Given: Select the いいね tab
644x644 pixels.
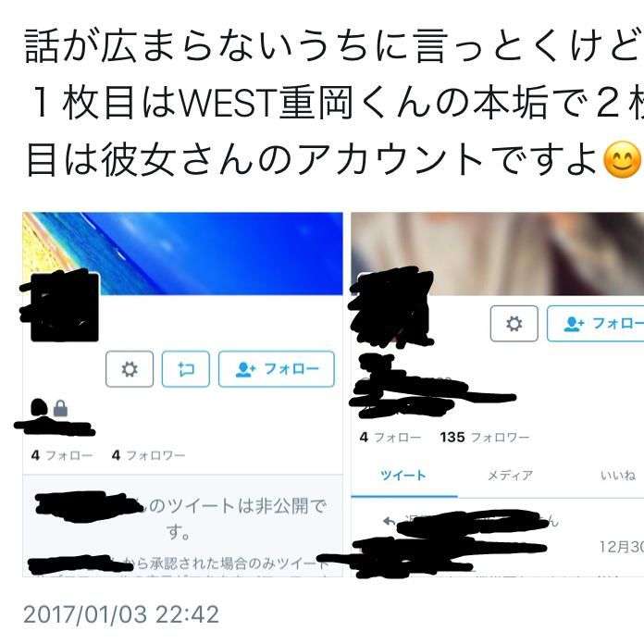Looking at the screenshot, I should pyautogui.click(x=618, y=476).
